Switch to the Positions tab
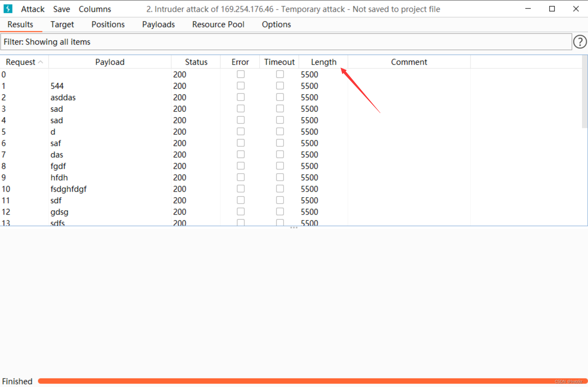588x387 pixels. tap(108, 24)
